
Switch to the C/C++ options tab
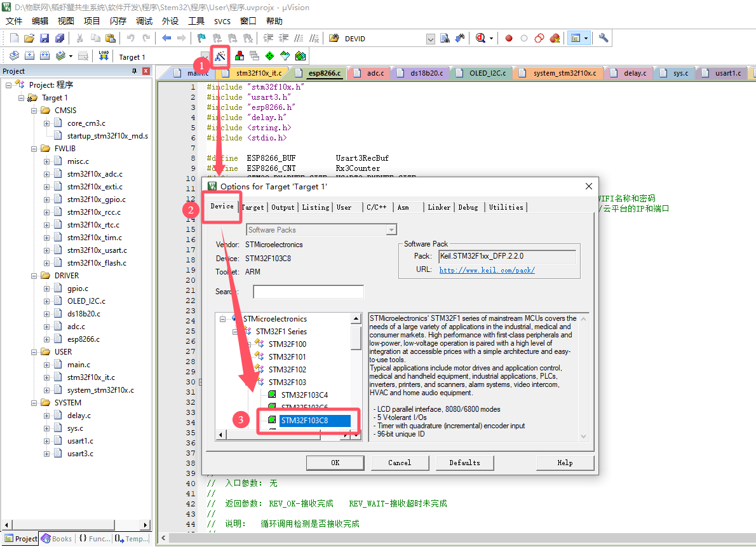(x=377, y=207)
